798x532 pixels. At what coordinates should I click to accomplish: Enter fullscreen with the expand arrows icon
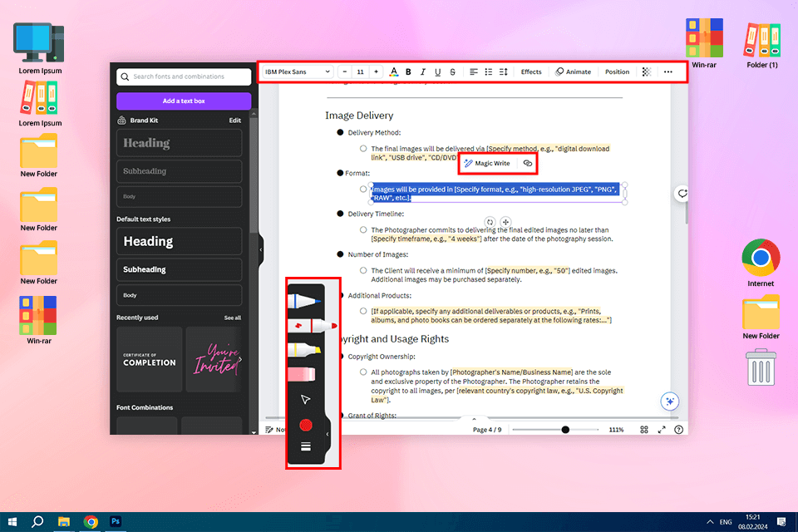[x=662, y=430]
